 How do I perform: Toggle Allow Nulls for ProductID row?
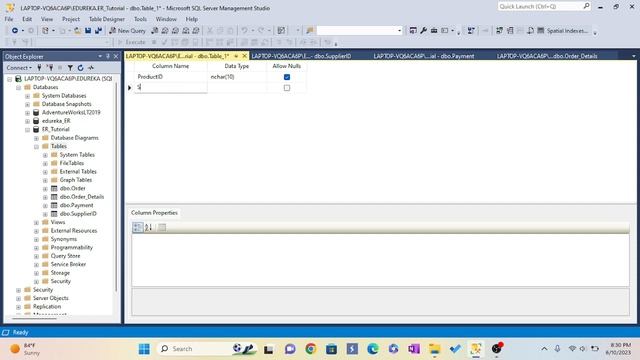point(287,77)
